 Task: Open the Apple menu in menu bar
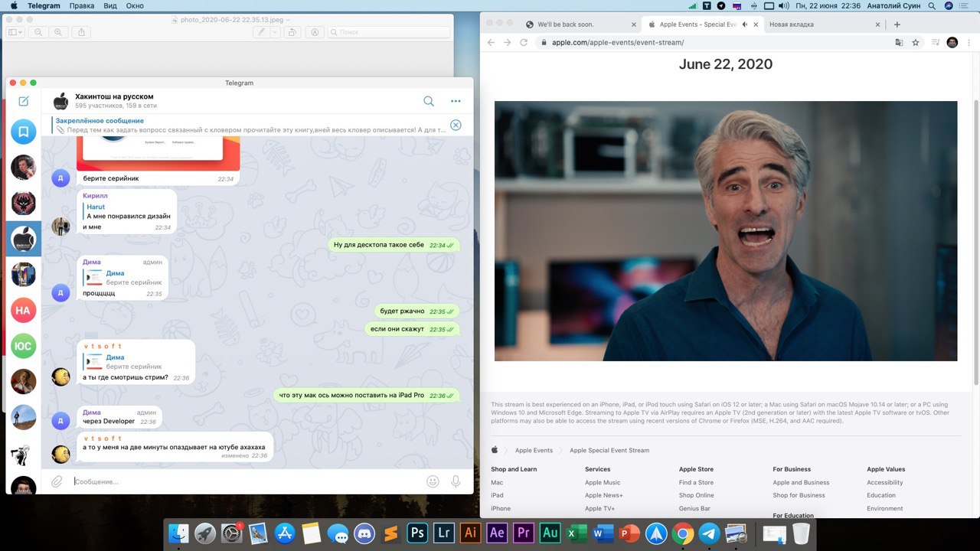coord(13,5)
